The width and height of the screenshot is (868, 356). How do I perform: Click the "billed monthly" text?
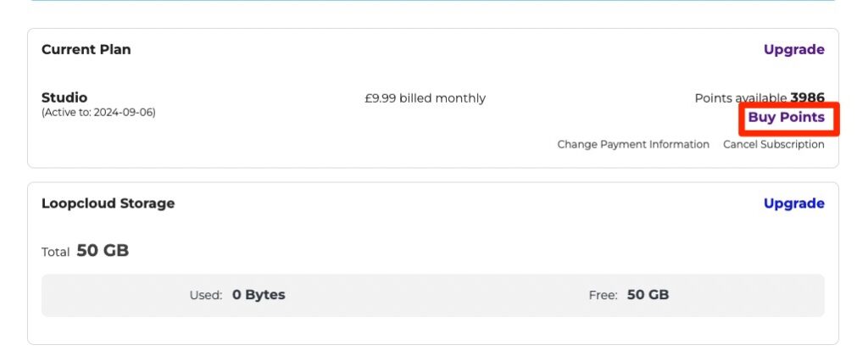click(x=442, y=98)
